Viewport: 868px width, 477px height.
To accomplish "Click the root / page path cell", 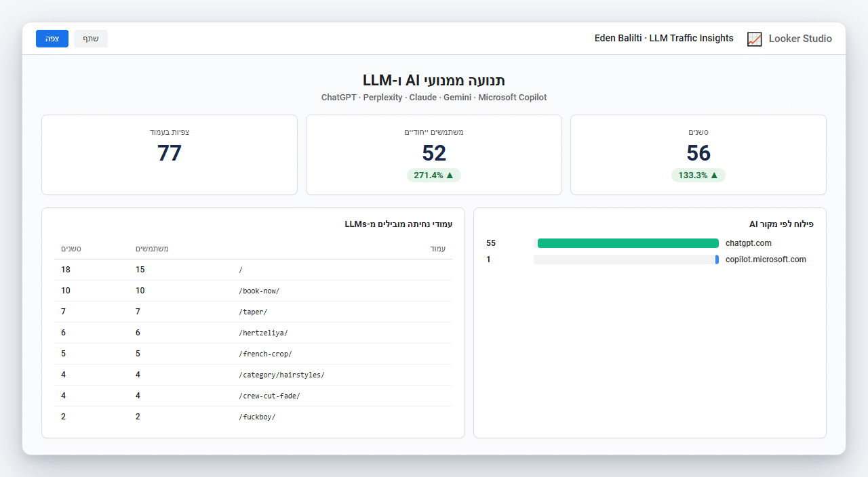I will pos(241,270).
